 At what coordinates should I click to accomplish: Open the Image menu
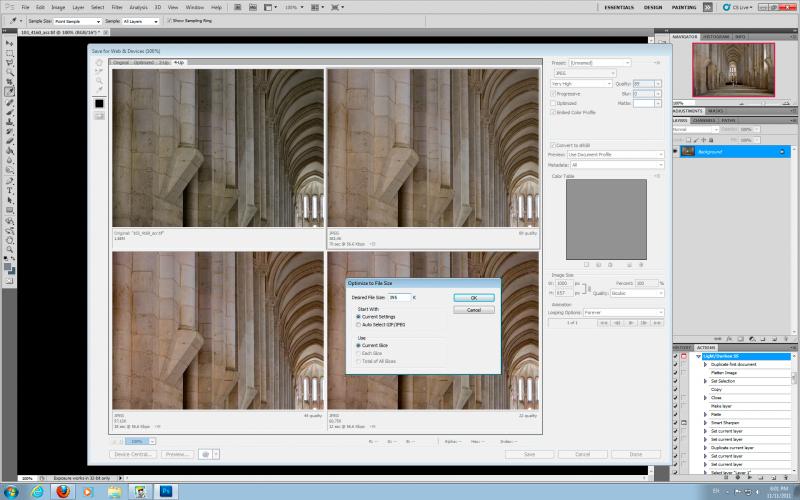(x=58, y=8)
